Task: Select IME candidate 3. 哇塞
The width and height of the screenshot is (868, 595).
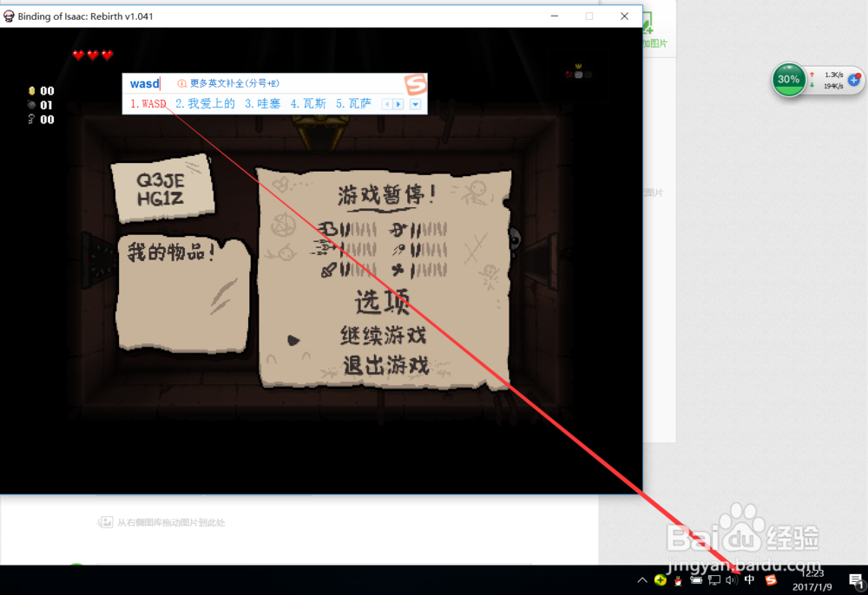Action: (262, 104)
